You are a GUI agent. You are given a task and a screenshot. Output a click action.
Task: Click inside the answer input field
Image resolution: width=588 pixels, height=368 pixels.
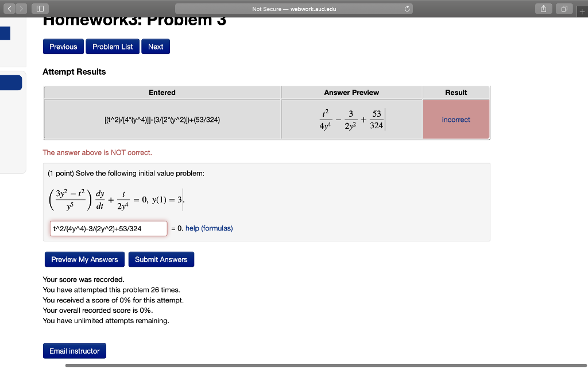tap(108, 228)
